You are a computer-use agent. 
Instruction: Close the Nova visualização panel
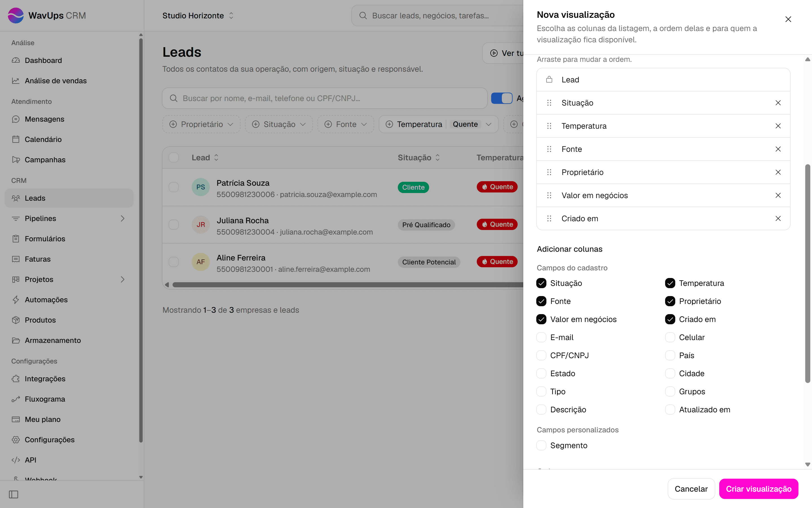tap(788, 19)
